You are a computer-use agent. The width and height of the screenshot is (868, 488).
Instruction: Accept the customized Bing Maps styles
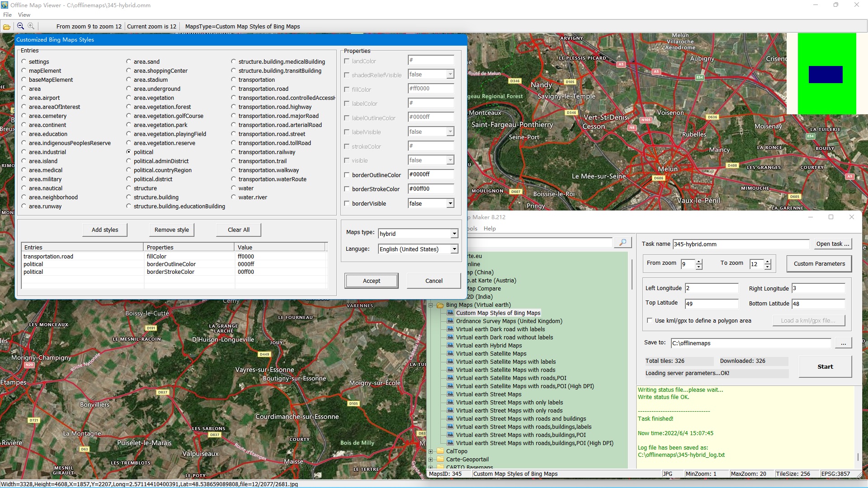(372, 281)
